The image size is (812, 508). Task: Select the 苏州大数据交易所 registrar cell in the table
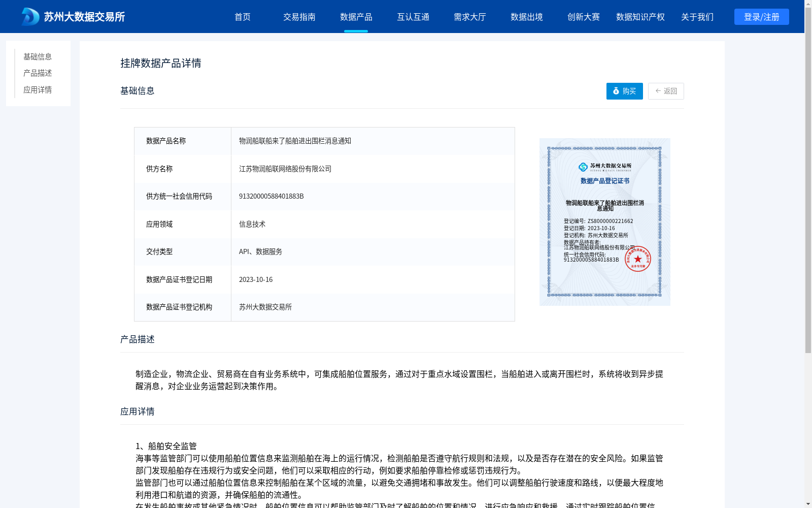coord(373,307)
